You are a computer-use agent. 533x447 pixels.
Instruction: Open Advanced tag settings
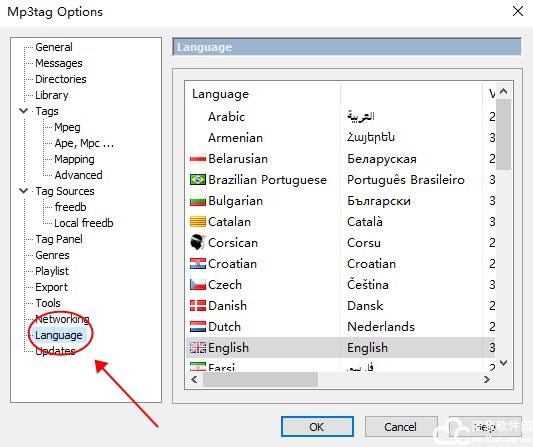click(x=78, y=175)
